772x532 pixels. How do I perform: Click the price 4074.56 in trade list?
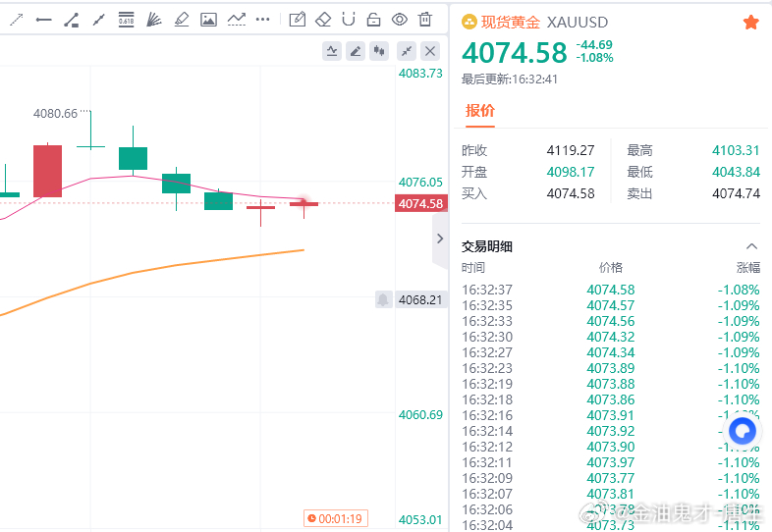coord(611,321)
